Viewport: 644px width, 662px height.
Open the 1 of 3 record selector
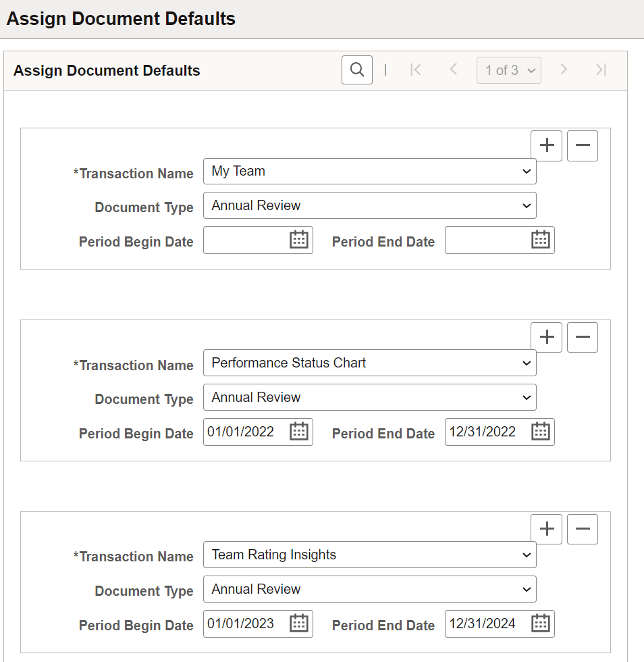click(508, 70)
